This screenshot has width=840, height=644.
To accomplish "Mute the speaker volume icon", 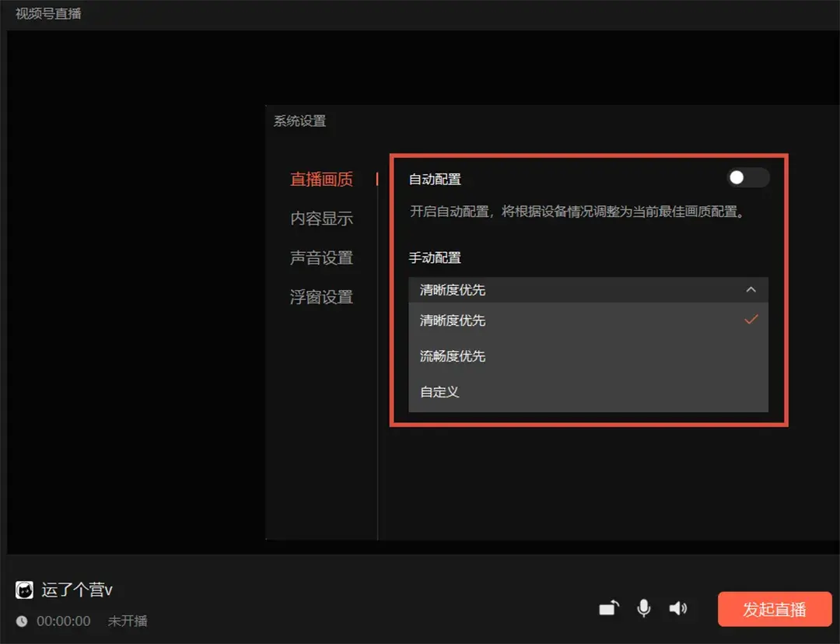I will coord(678,608).
